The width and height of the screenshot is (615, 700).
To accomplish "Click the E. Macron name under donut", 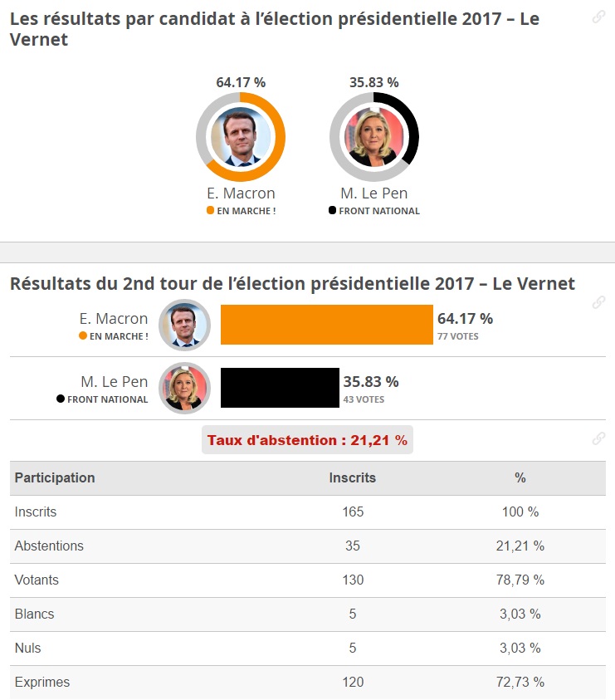I will pos(241,193).
